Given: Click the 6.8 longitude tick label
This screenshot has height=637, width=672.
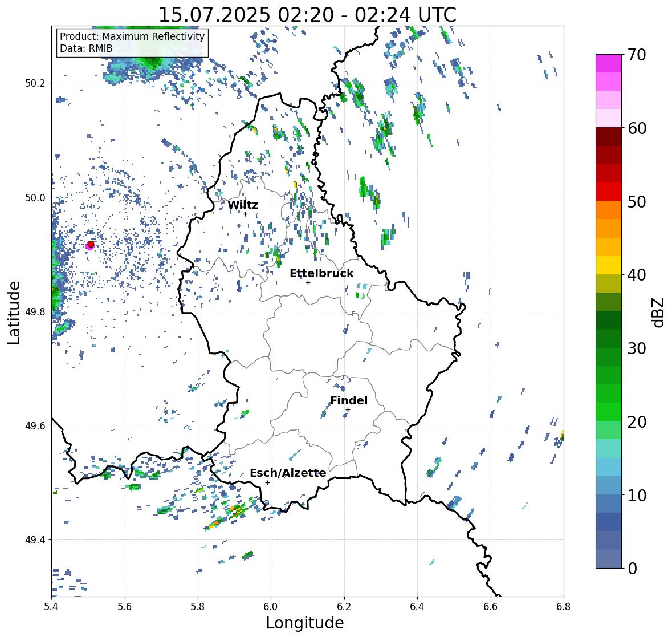Looking at the screenshot, I should pyautogui.click(x=564, y=607).
